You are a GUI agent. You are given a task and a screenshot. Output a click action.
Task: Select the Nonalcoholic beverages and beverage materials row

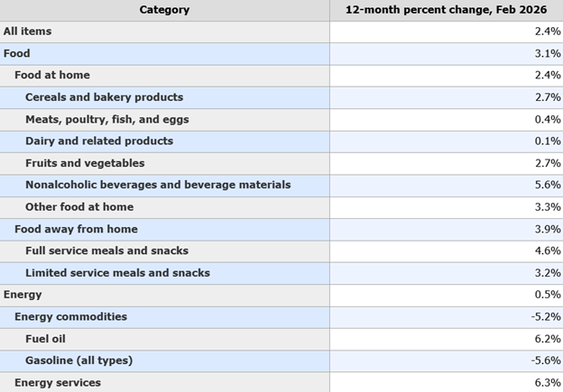(281, 186)
